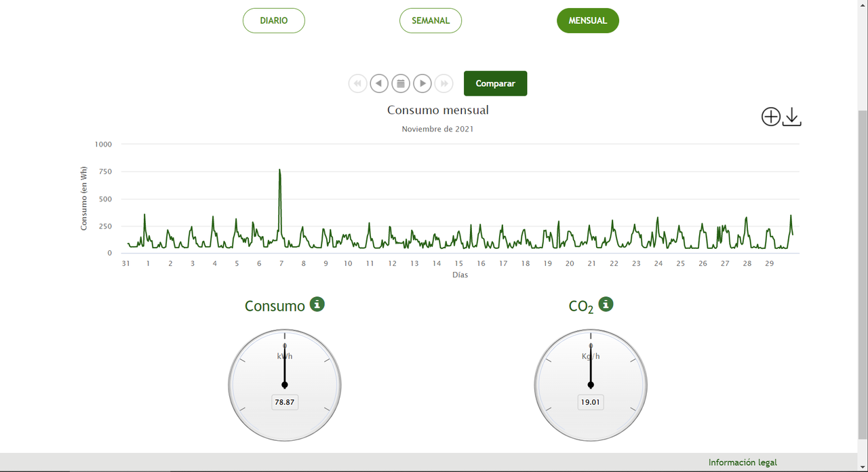The width and height of the screenshot is (868, 472).
Task: Click the 750 y-axis value
Action: click(106, 172)
